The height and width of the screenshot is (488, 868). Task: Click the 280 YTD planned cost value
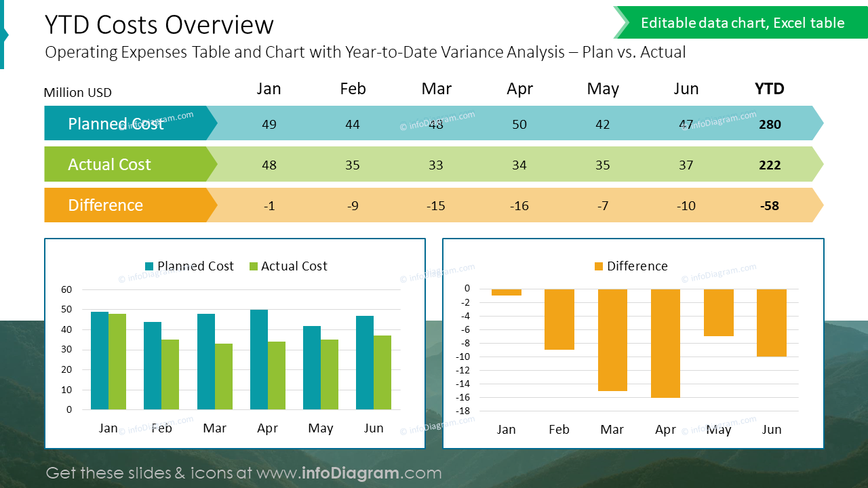pos(770,124)
